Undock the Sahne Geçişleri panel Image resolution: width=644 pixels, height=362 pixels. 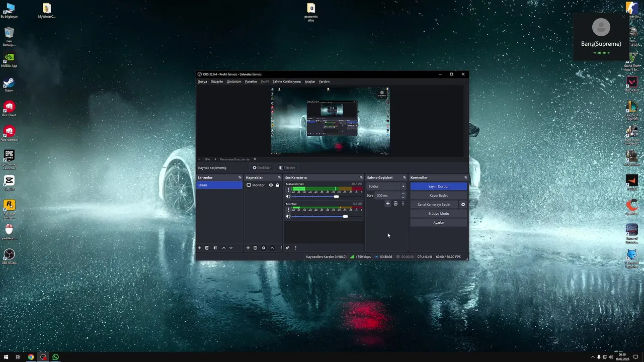pos(404,177)
